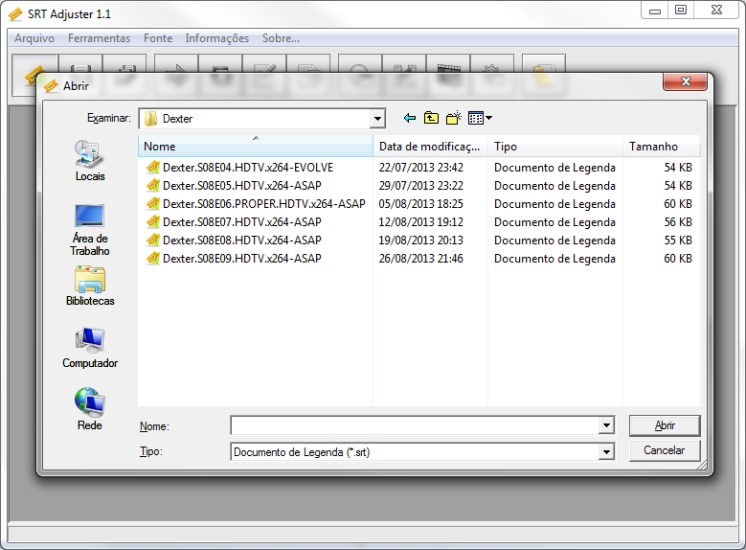Create a new folder in Dexter
The image size is (746, 550).
pyautogui.click(x=454, y=118)
